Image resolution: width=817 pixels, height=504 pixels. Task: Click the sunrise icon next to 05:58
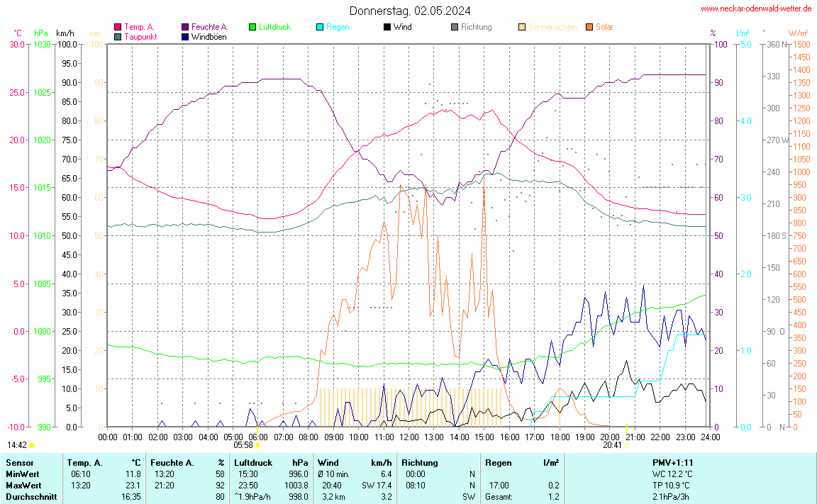coord(257,445)
